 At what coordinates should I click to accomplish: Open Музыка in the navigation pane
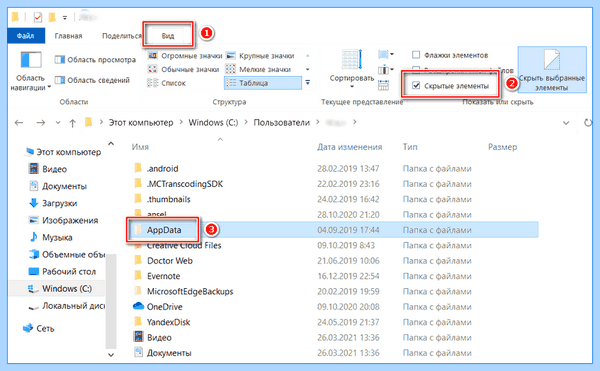coord(51,238)
